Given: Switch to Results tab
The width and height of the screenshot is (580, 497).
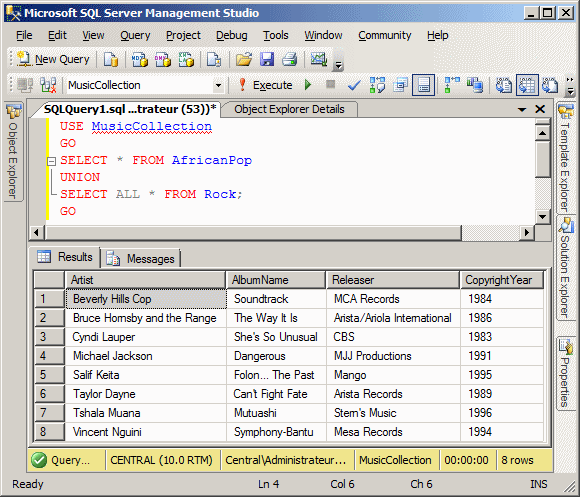Looking at the screenshot, I should [65, 257].
